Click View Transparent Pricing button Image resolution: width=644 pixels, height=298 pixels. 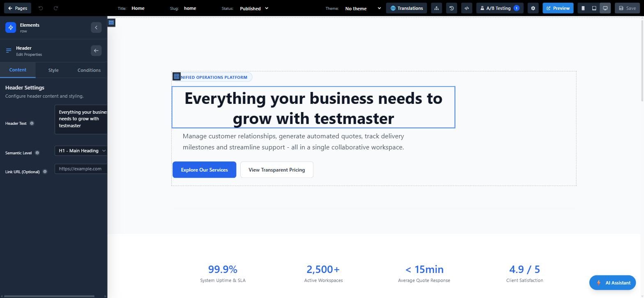click(277, 170)
